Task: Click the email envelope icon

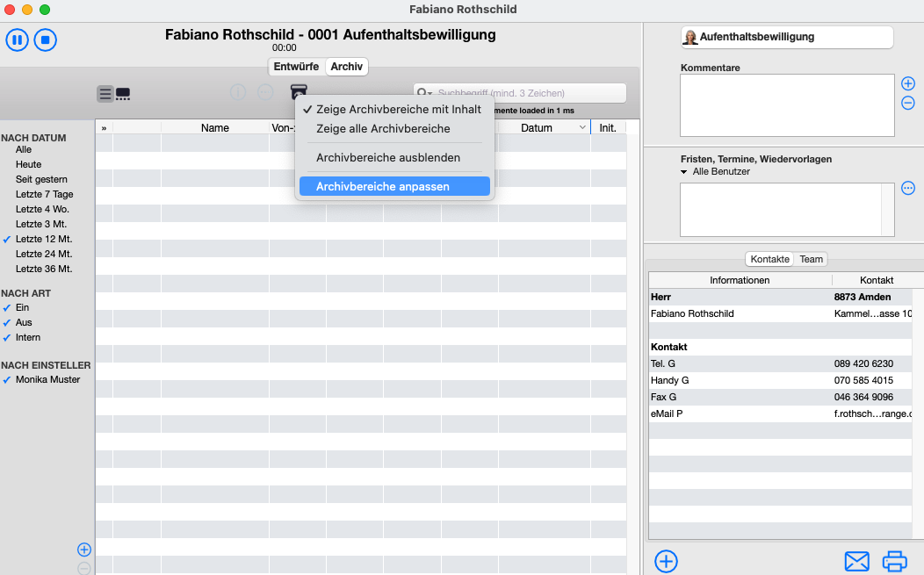Action: point(856,561)
